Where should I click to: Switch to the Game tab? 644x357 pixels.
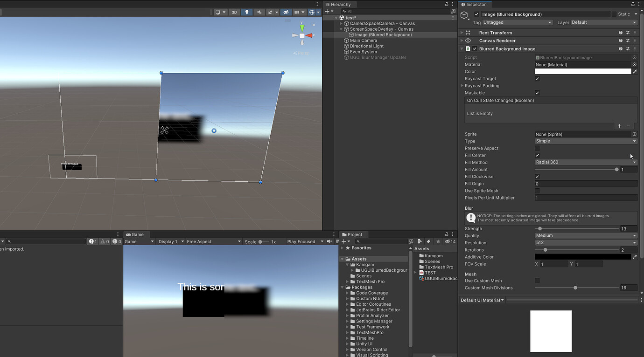click(135, 234)
